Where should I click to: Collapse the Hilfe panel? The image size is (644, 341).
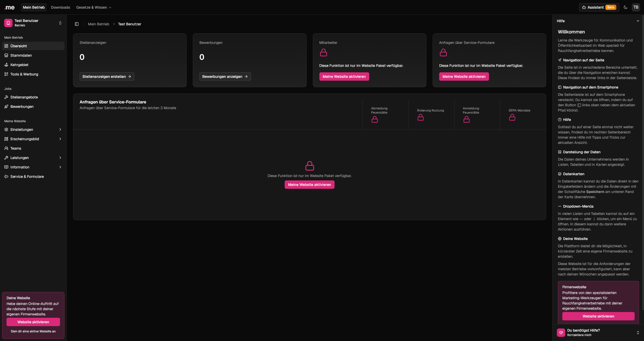pyautogui.click(x=638, y=21)
